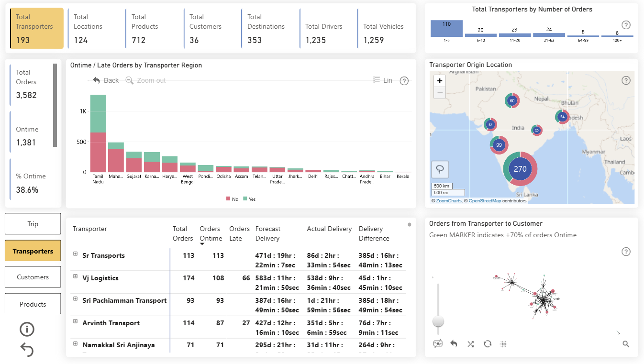
Task: Zoom in the map with the plus button
Action: point(440,81)
